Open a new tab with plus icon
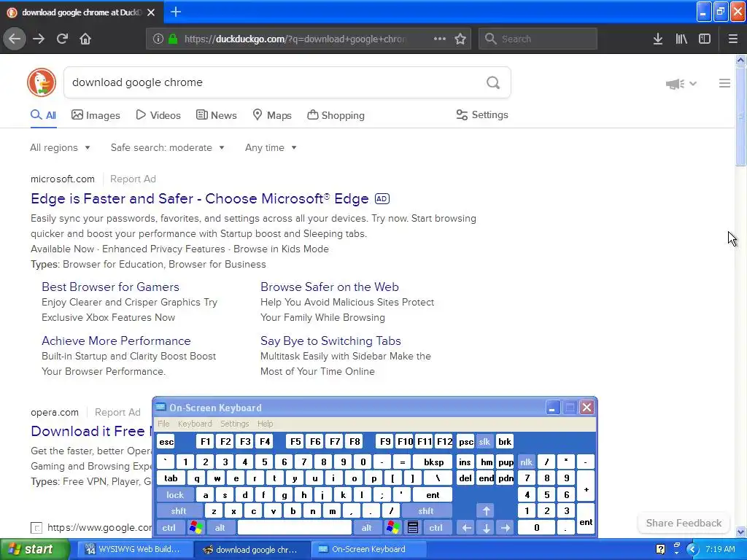The height and width of the screenshot is (560, 747). tap(176, 12)
